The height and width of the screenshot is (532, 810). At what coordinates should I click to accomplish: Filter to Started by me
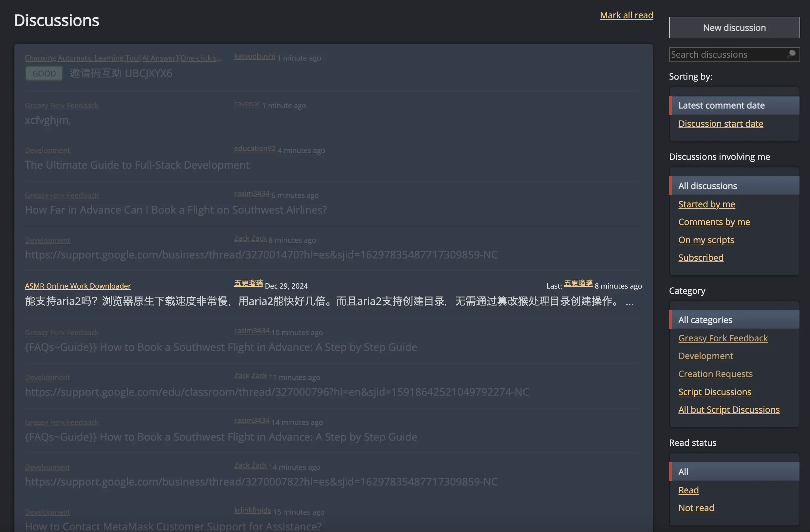(706, 204)
